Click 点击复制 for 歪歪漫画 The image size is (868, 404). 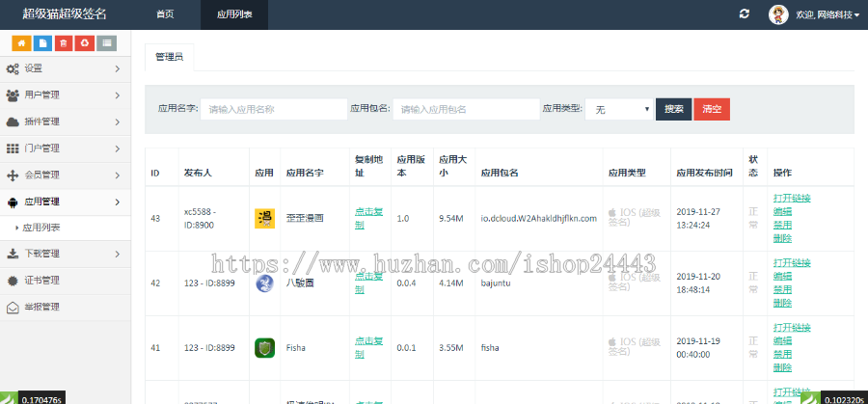368,219
